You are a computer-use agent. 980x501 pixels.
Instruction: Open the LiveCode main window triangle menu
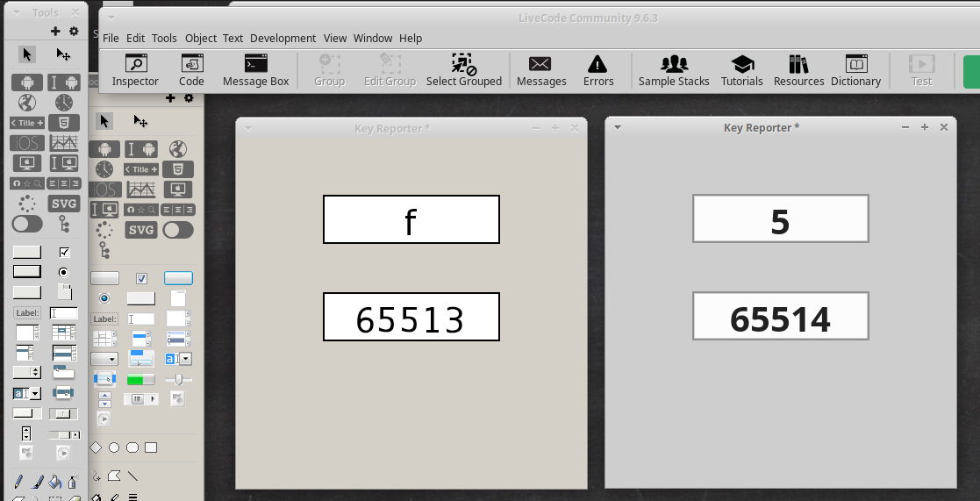pyautogui.click(x=111, y=18)
